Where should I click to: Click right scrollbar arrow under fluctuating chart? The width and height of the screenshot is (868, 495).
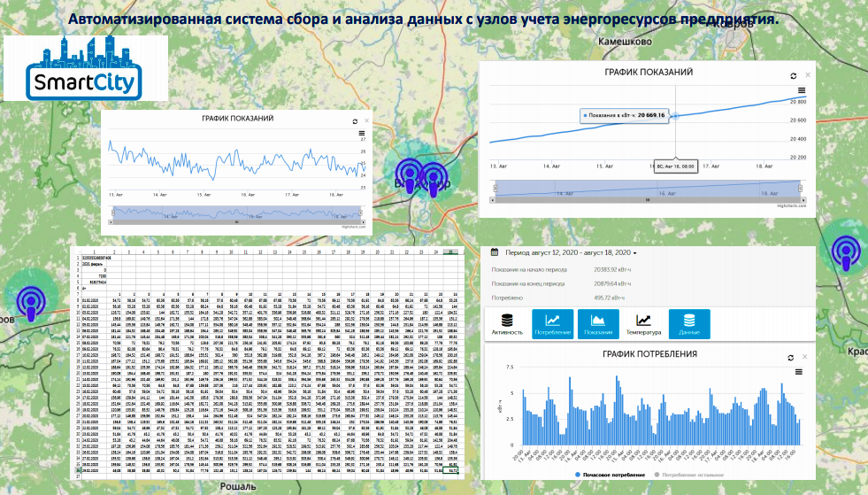(363, 222)
